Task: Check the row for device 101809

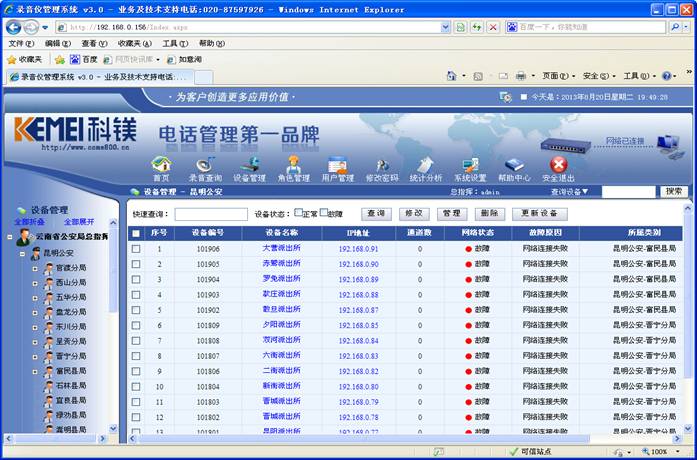Action: [x=136, y=325]
